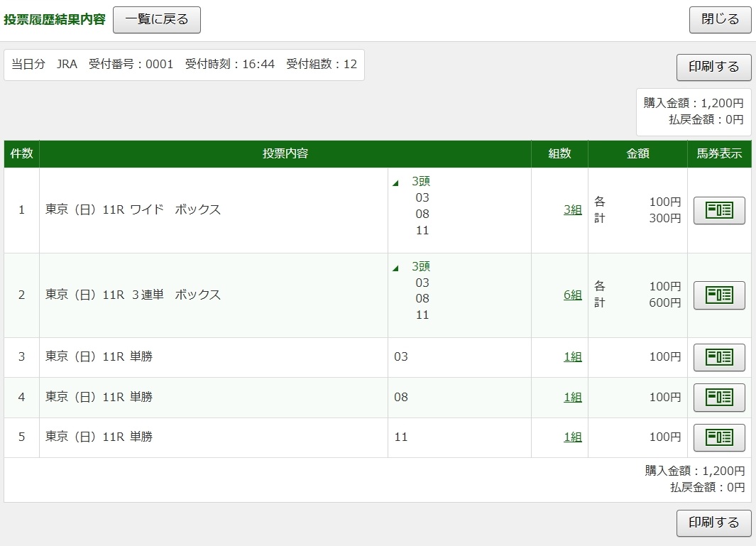Click horse number 08 in 単勝 row 4
The height and width of the screenshot is (546, 756).
pos(401,397)
